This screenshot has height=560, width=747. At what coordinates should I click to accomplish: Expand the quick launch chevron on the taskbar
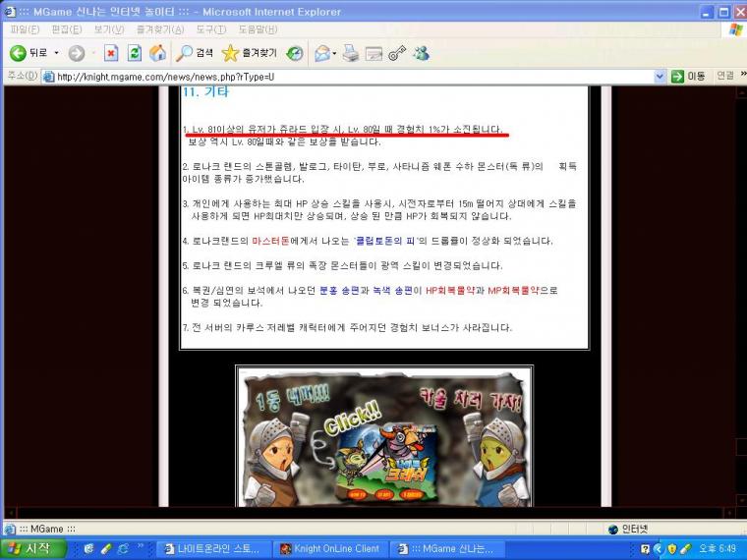coord(140,546)
